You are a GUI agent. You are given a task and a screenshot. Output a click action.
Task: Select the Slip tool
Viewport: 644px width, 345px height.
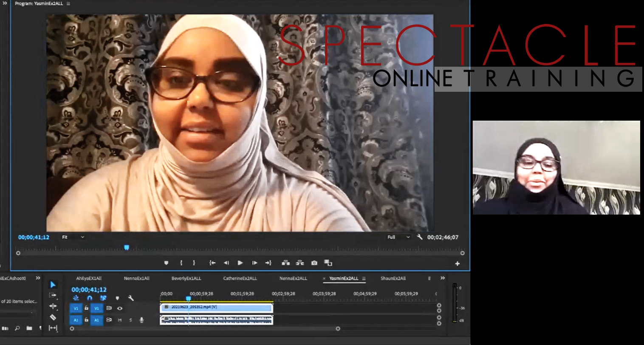pos(53,328)
